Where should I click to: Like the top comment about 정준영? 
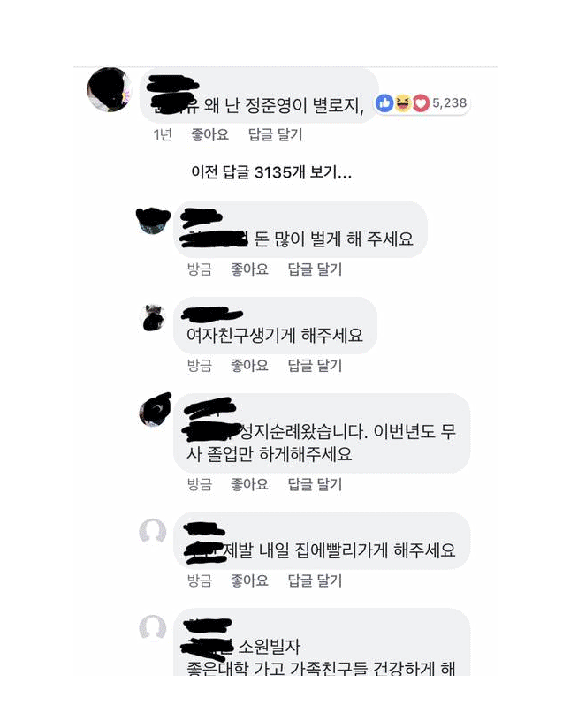(209, 134)
